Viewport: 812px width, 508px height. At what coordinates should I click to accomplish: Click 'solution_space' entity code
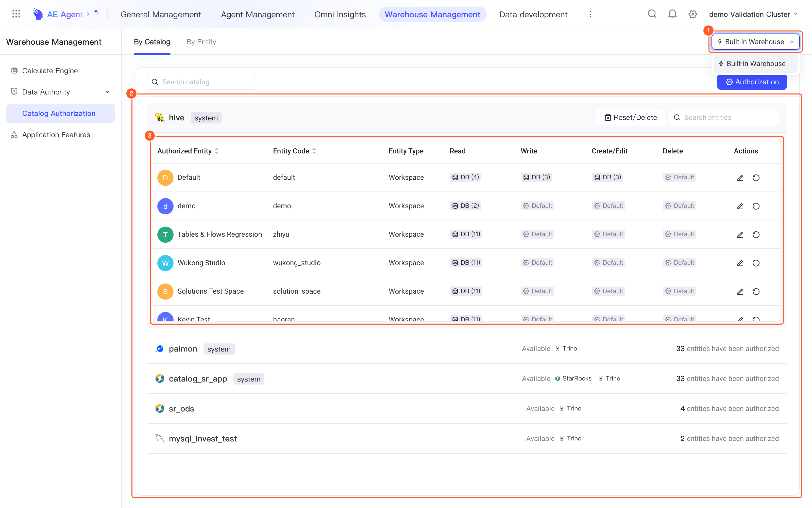point(297,291)
